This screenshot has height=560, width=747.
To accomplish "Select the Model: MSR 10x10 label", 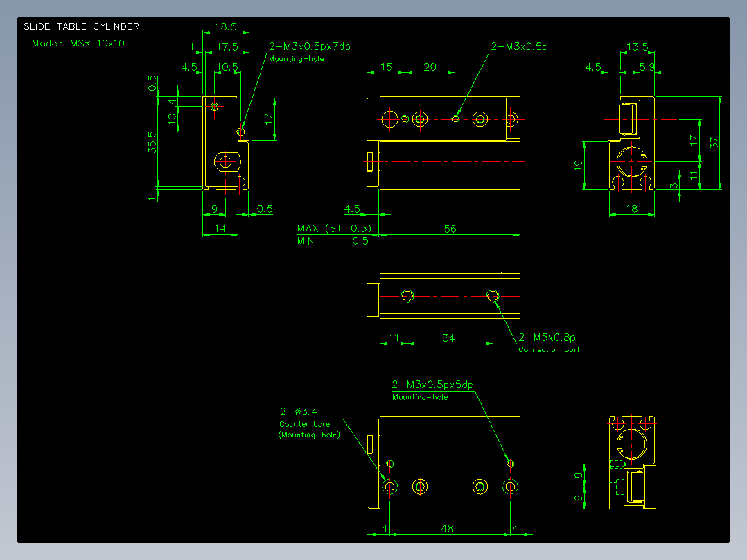I will click(78, 44).
